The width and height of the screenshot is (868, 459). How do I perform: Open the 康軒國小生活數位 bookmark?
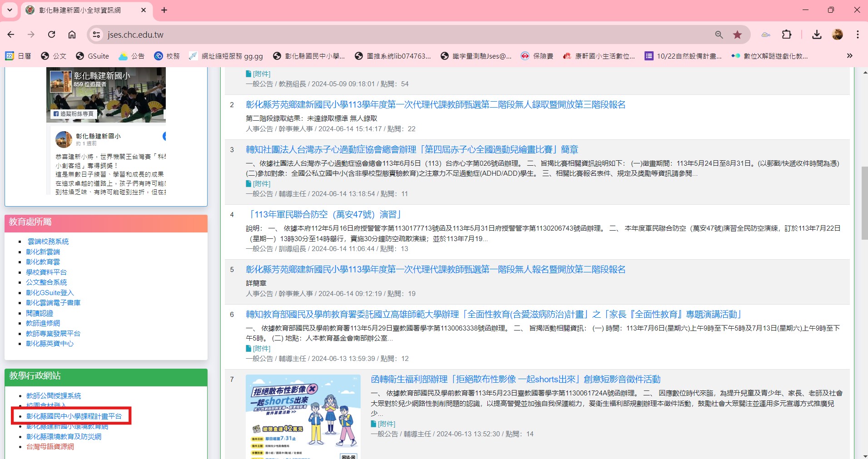tap(599, 56)
